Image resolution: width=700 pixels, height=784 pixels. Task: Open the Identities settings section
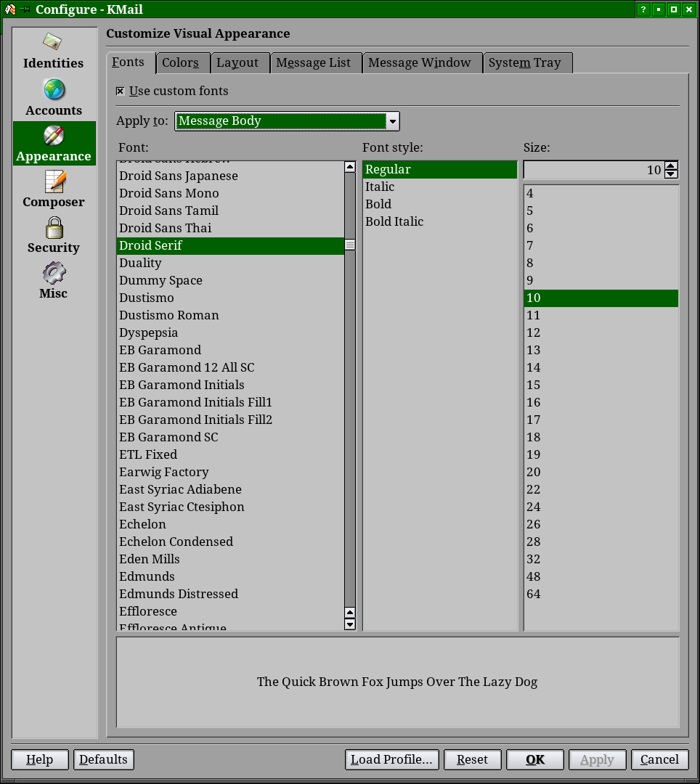(x=54, y=51)
